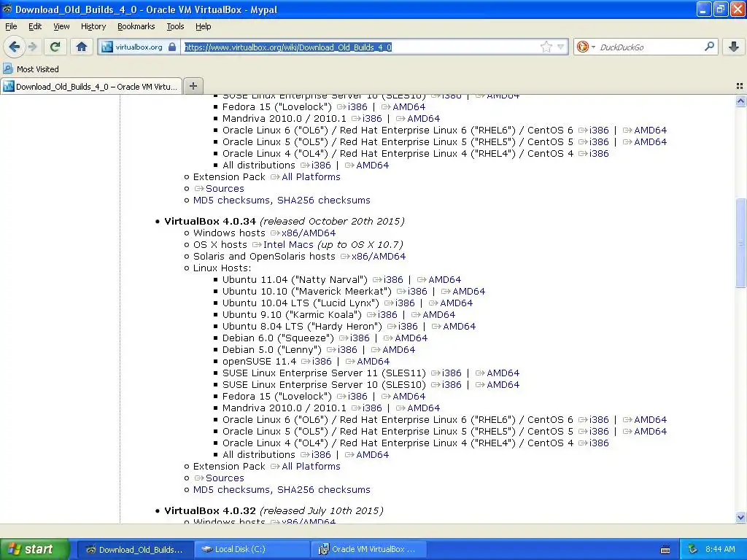747x560 pixels.
Task: Open the History menu
Action: click(93, 26)
